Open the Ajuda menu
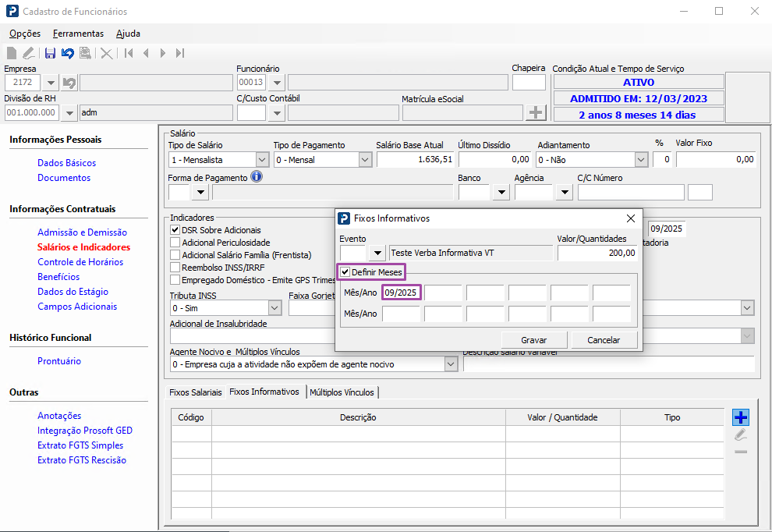772x532 pixels. 128,34
